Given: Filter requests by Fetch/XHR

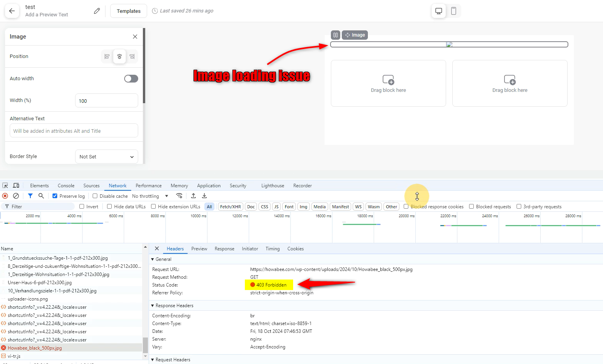Looking at the screenshot, I should coord(230,207).
